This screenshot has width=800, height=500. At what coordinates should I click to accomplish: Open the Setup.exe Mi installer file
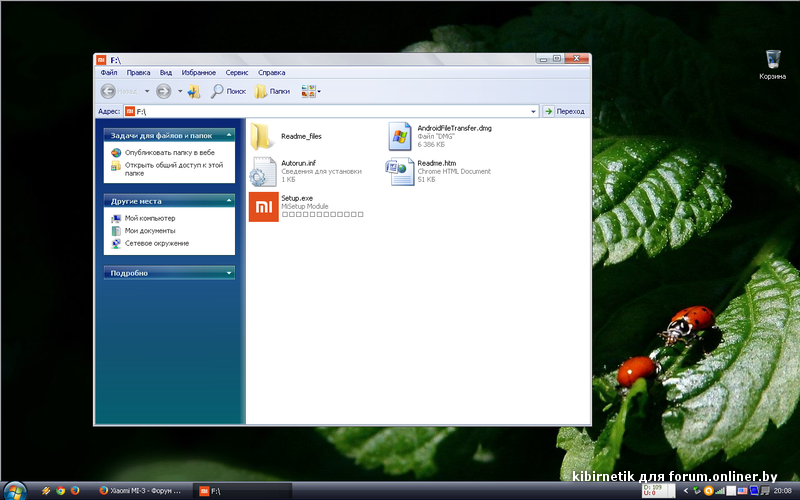point(264,207)
